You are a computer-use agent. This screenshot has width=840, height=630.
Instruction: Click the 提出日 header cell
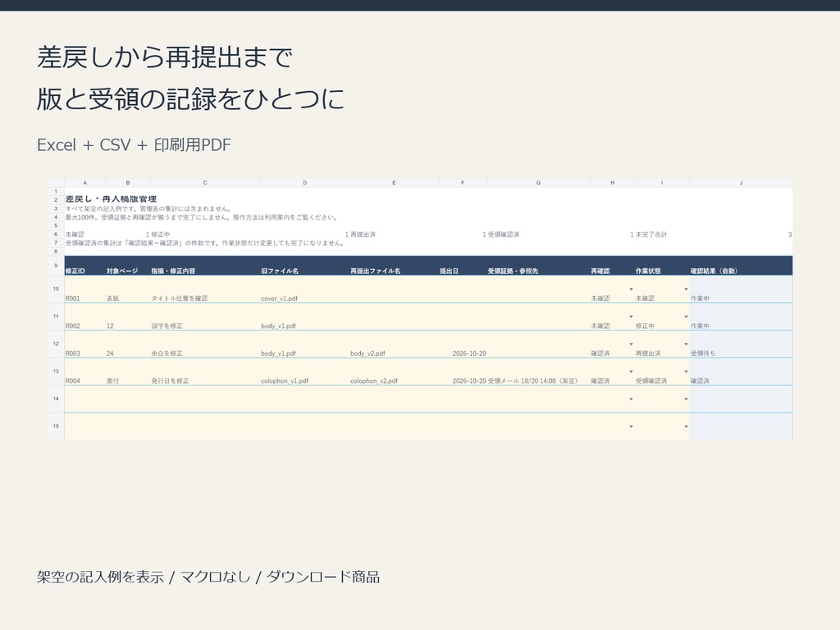[463, 266]
